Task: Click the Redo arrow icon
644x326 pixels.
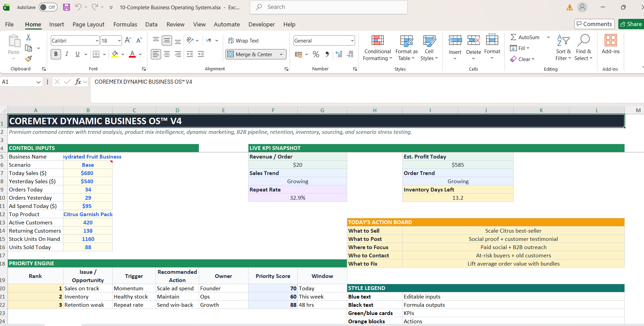Action: pyautogui.click(x=95, y=7)
